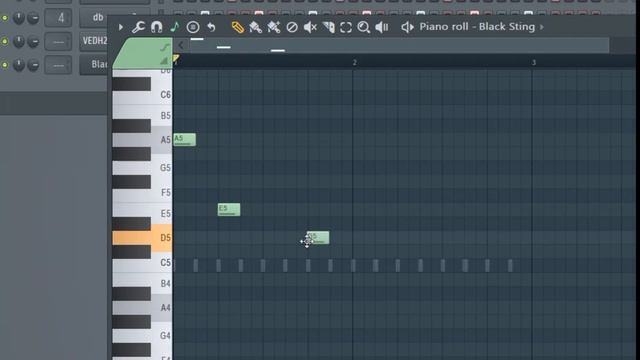The image size is (640, 360).
Task: Open mixer track selector on VEDH2 row
Action: click(x=58, y=41)
